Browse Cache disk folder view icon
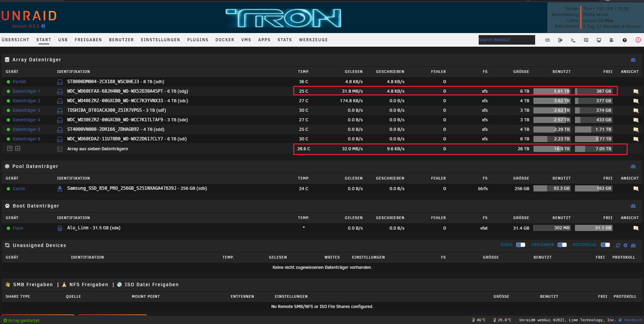 pos(636,189)
